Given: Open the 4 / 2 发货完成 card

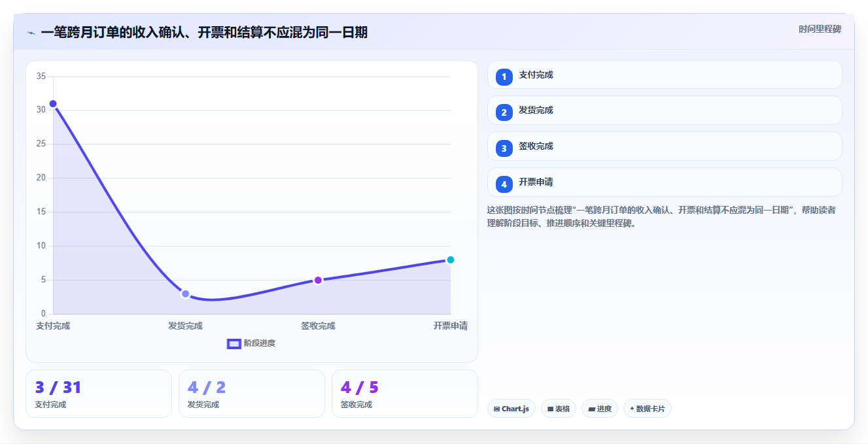Looking at the screenshot, I should point(252,394).
